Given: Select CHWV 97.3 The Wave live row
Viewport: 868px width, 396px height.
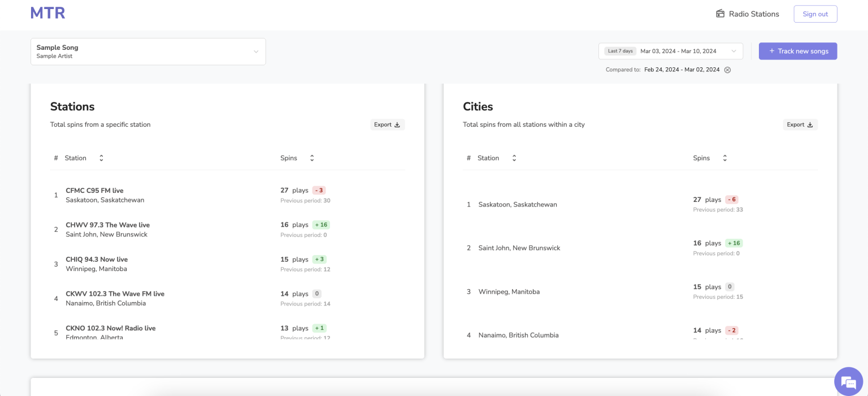Looking at the screenshot, I should coord(107,225).
